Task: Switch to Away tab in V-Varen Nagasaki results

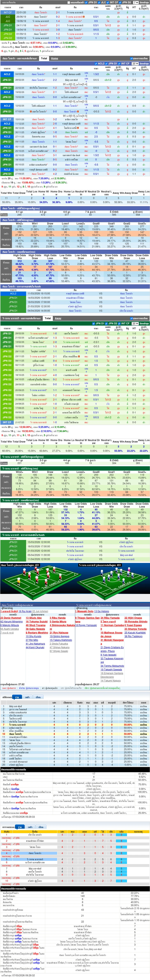Action: pyautogui.click(x=58, y=318)
